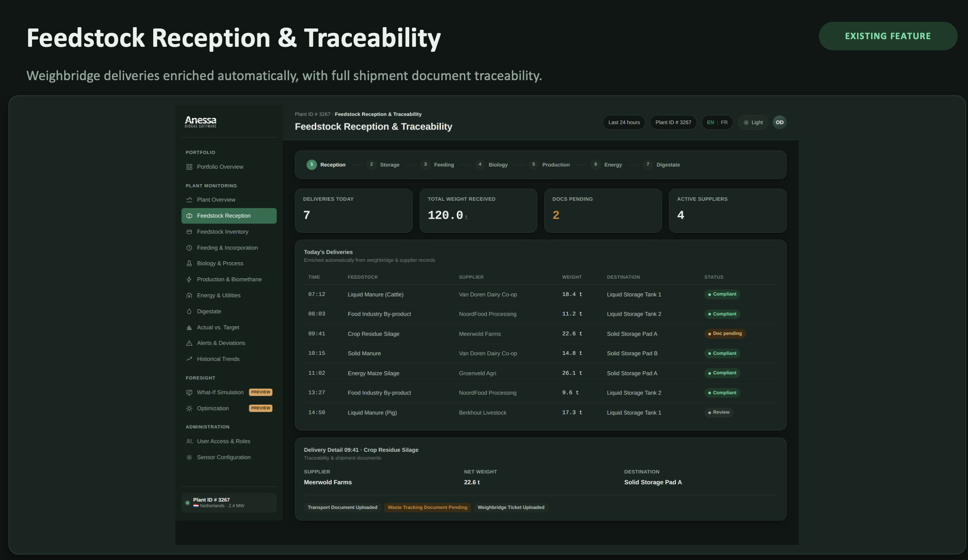Click the Digestate droplet icon
This screenshot has width=968, height=560.
coord(189,312)
